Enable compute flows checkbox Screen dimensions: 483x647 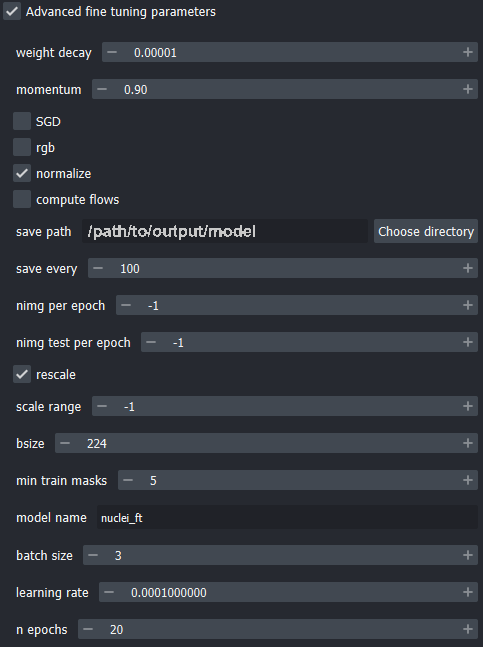point(22,199)
